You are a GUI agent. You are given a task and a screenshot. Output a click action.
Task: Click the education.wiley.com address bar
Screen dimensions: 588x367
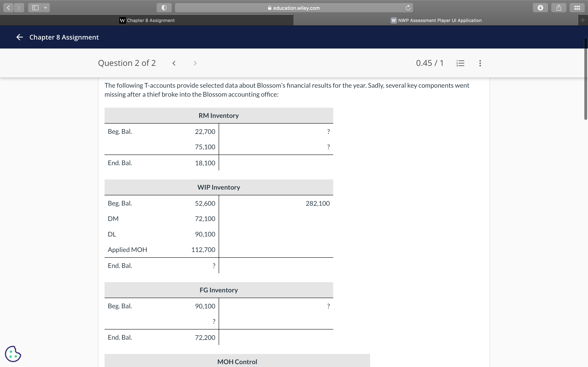(x=294, y=8)
